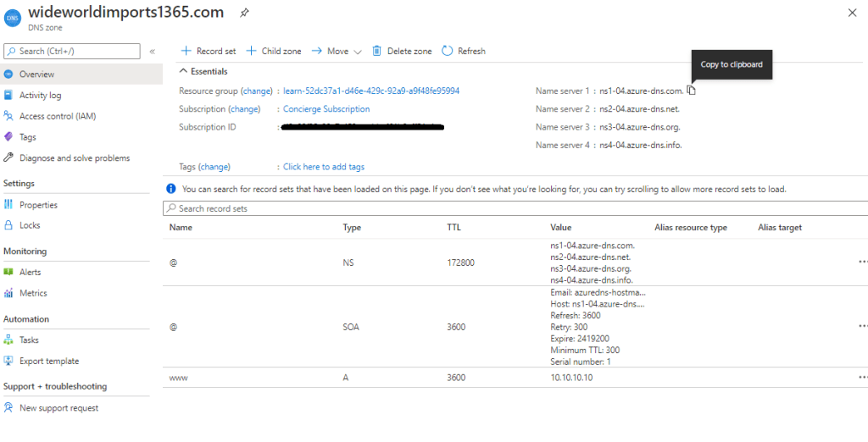The image size is (868, 442).
Task: Open Export template under Automation
Action: (x=49, y=361)
